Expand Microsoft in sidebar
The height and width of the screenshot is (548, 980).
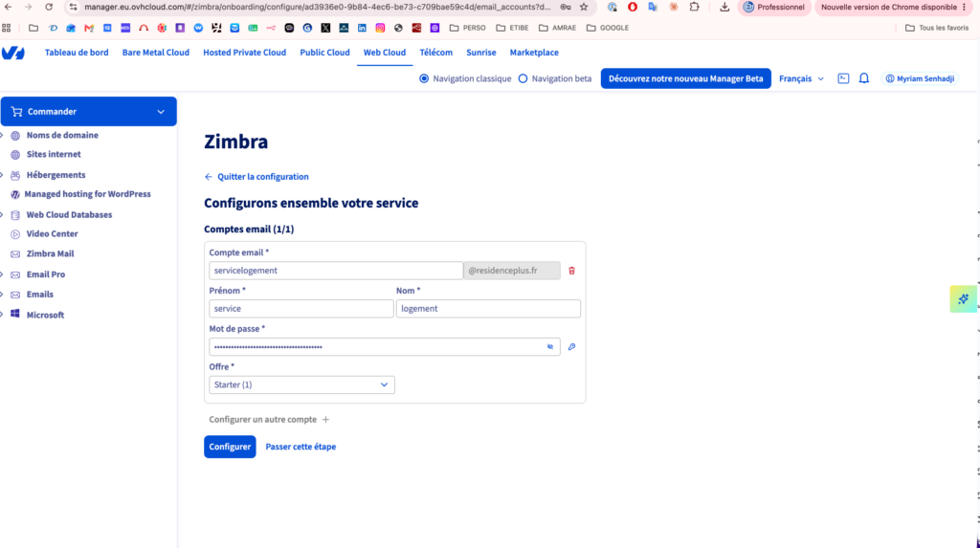[2, 315]
